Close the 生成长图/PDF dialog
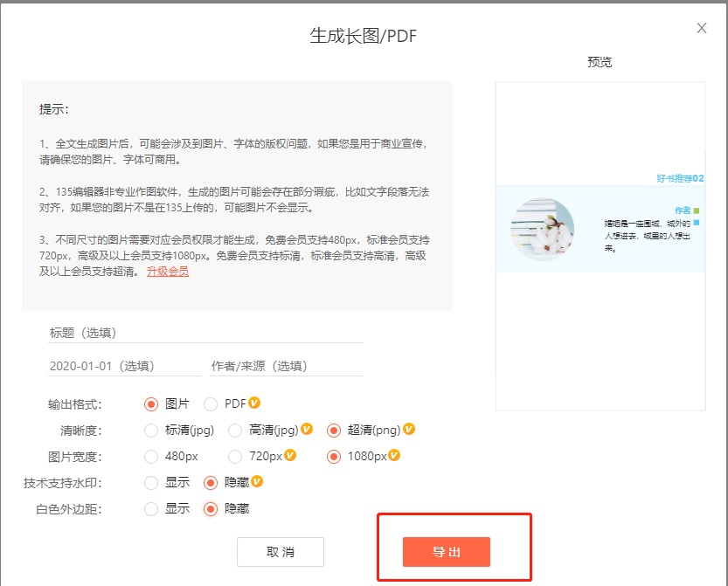This screenshot has height=586, width=728. coord(702,28)
